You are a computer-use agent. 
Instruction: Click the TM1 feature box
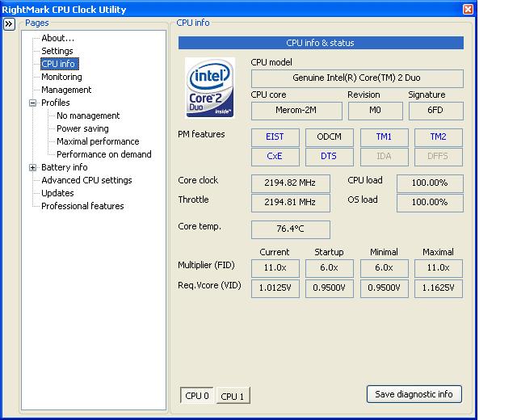coord(385,137)
